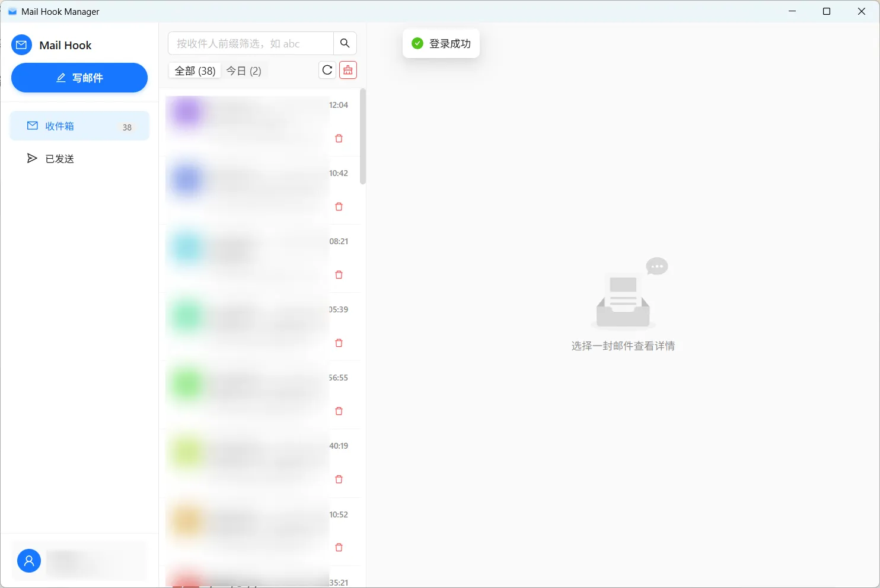Select the 今日 (2) tab
The width and height of the screenshot is (880, 588).
pos(244,71)
